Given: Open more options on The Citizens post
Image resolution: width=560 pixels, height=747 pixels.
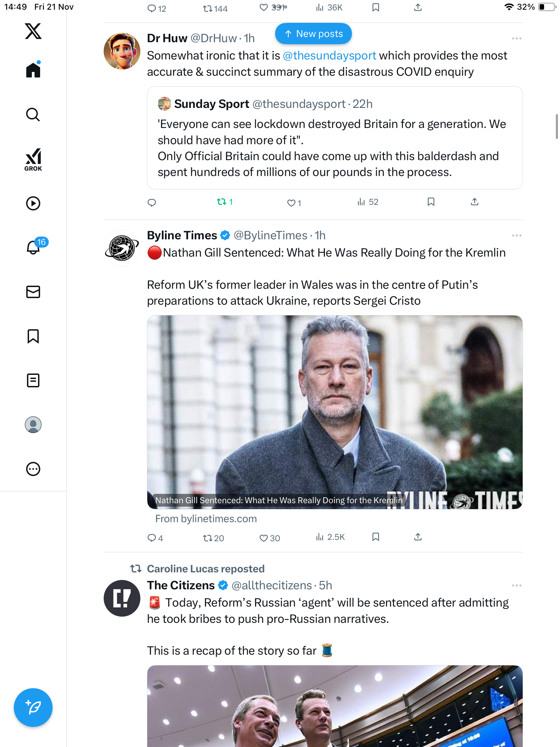Looking at the screenshot, I should coord(516,585).
